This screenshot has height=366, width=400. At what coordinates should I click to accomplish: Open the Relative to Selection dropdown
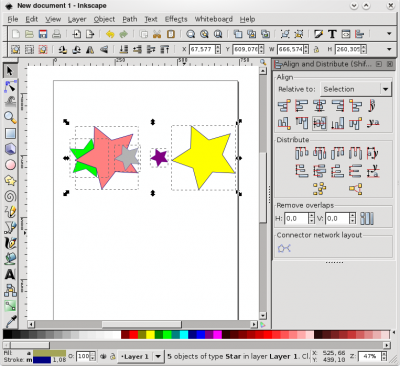click(355, 89)
